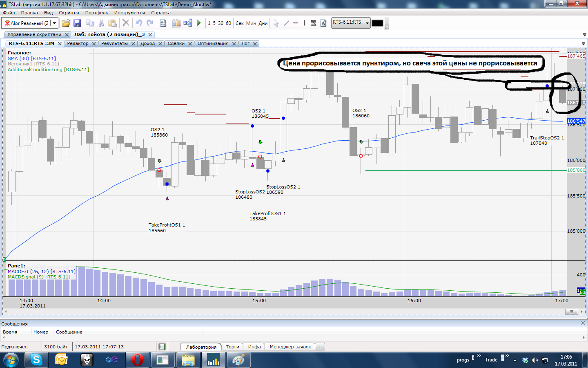Image resolution: width=588 pixels, height=368 pixels.
Task: Click the chart horizontal scrollbar thumb
Action: tap(572, 312)
